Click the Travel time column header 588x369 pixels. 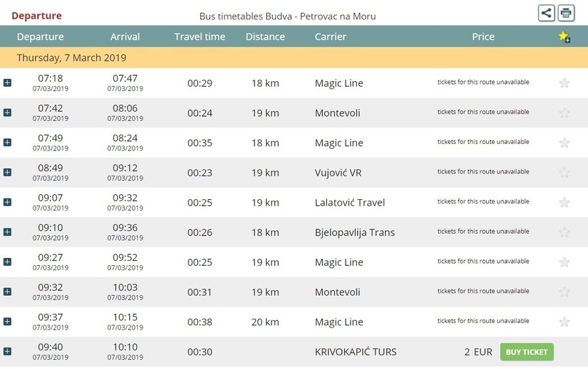point(199,37)
